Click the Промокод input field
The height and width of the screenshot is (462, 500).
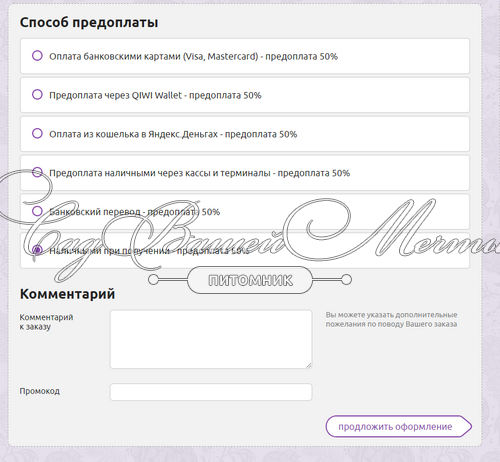coord(211,392)
